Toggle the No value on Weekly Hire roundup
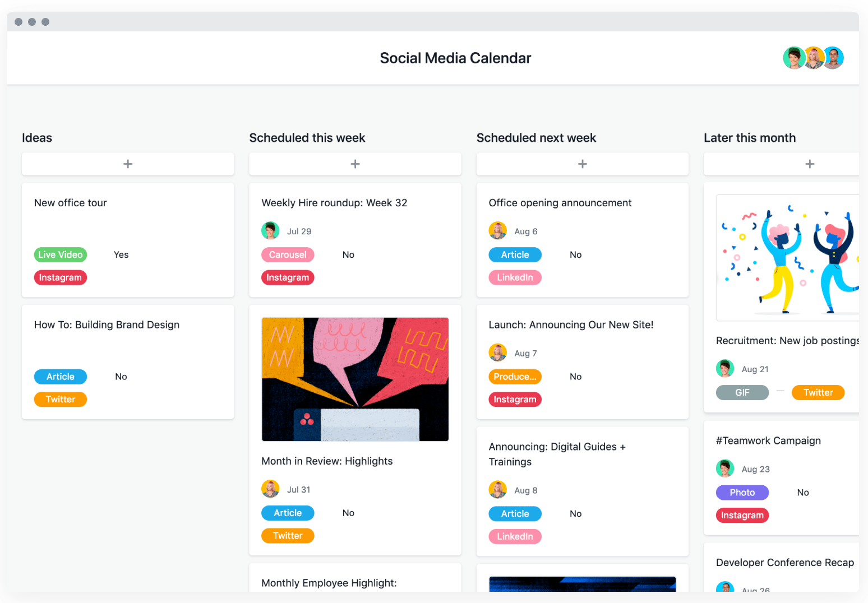 (x=348, y=254)
